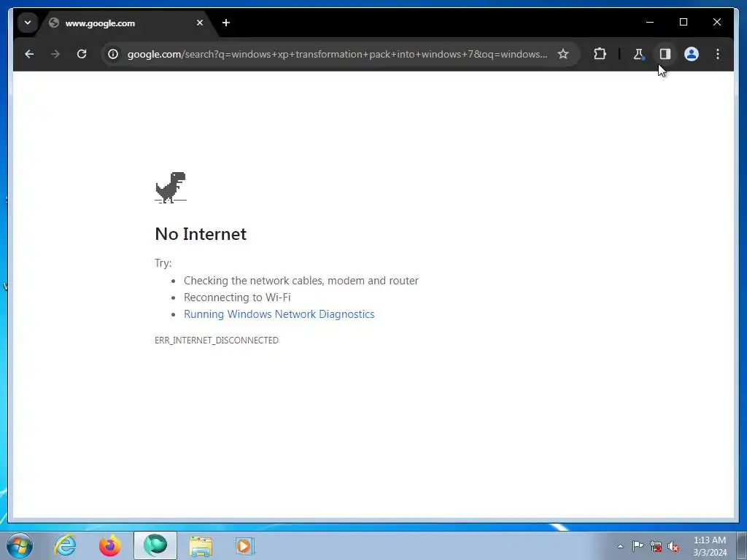Bookmark this page with the star icon
This screenshot has width=747, height=560.
563,54
